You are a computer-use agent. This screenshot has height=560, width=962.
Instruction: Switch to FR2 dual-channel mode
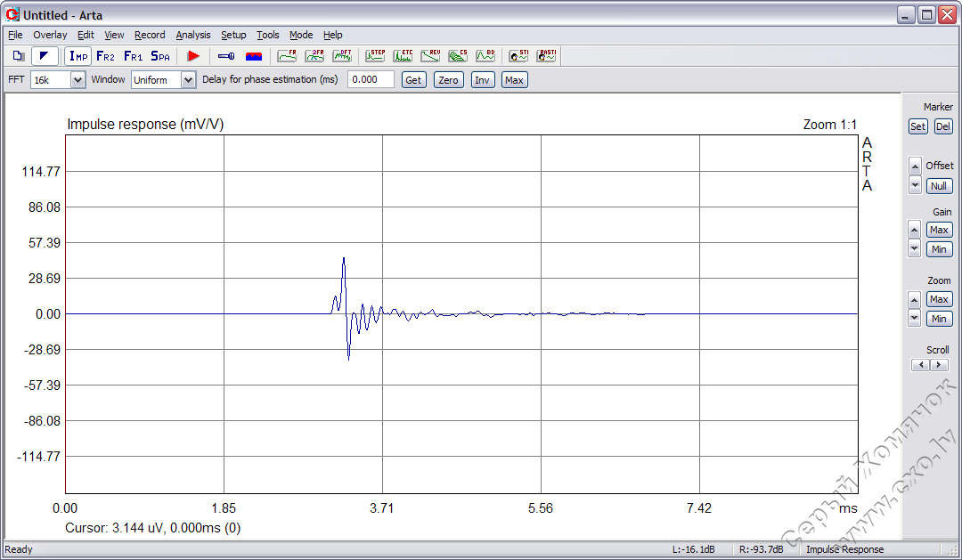pyautogui.click(x=105, y=56)
